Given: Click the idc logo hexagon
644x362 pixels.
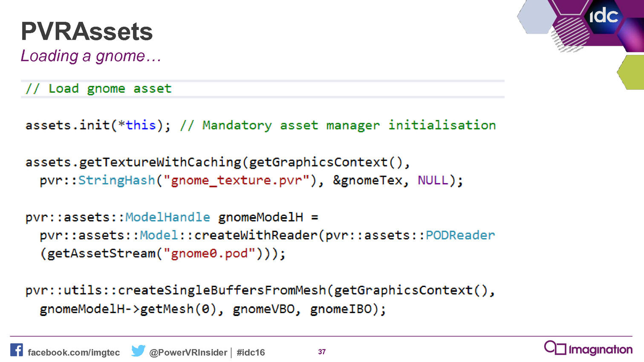Looking at the screenshot, I should click(x=603, y=16).
